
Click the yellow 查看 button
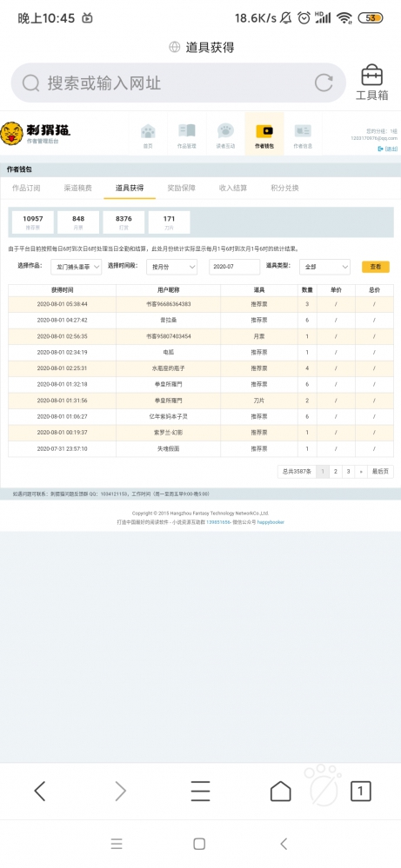(376, 267)
